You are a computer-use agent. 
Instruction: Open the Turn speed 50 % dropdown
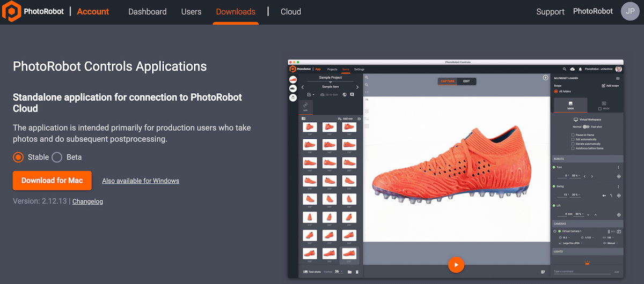point(575,176)
